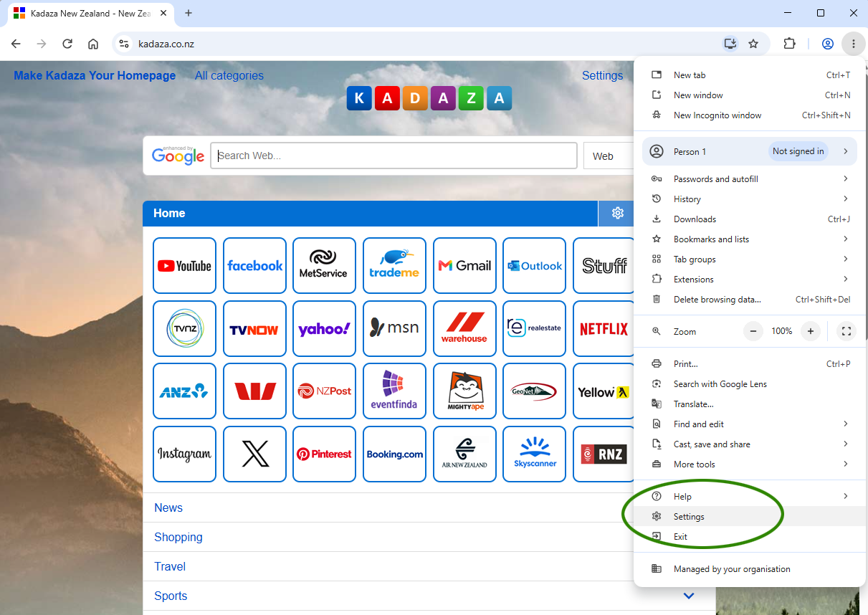Open the Skyscanner tile
Image resolution: width=868 pixels, height=615 pixels.
coord(534,454)
